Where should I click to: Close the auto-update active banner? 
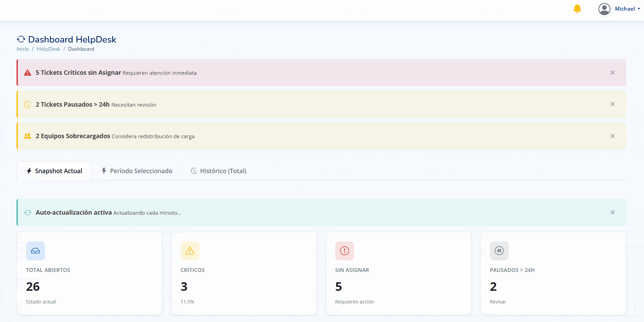tap(612, 213)
